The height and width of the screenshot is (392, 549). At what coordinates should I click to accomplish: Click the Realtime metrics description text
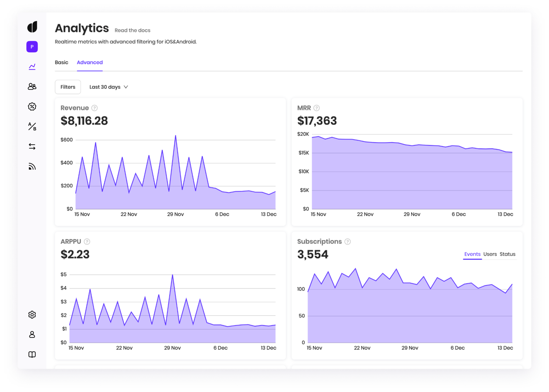pyautogui.click(x=125, y=42)
